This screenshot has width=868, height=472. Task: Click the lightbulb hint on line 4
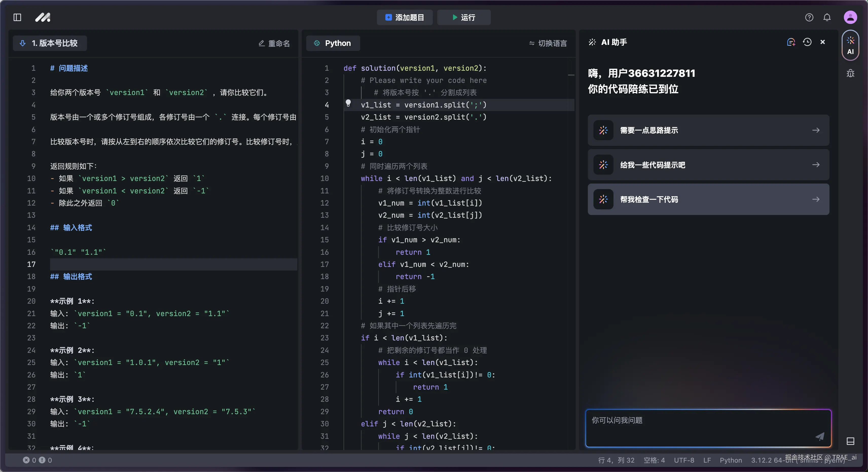coord(348,103)
